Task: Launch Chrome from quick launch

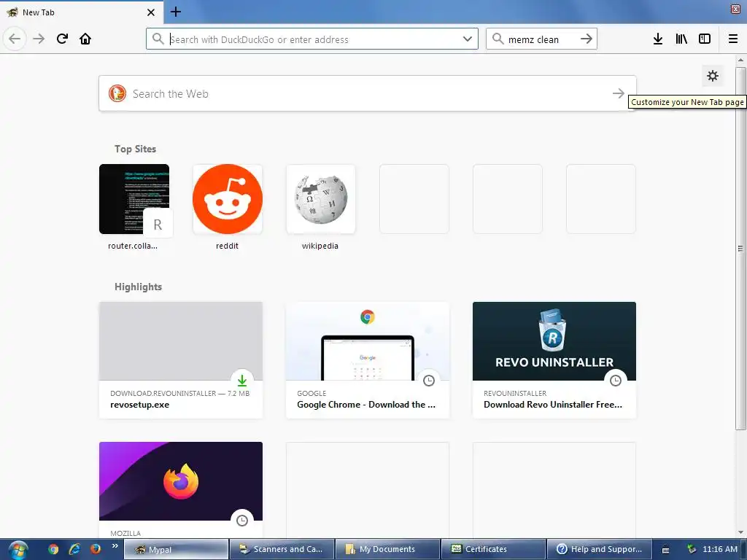Action: pyautogui.click(x=53, y=549)
